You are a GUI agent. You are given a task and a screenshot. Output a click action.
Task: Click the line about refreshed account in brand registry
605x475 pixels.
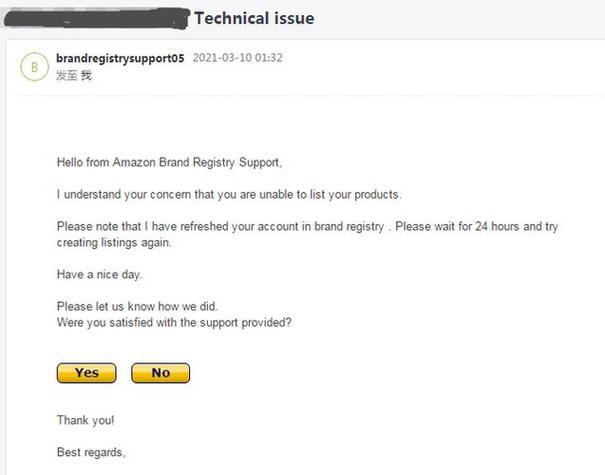(x=307, y=226)
